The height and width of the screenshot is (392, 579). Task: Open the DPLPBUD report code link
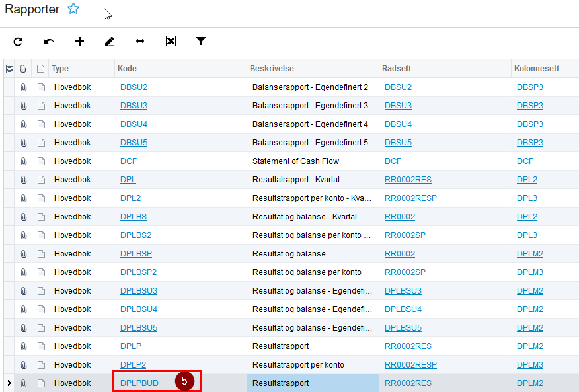(139, 383)
